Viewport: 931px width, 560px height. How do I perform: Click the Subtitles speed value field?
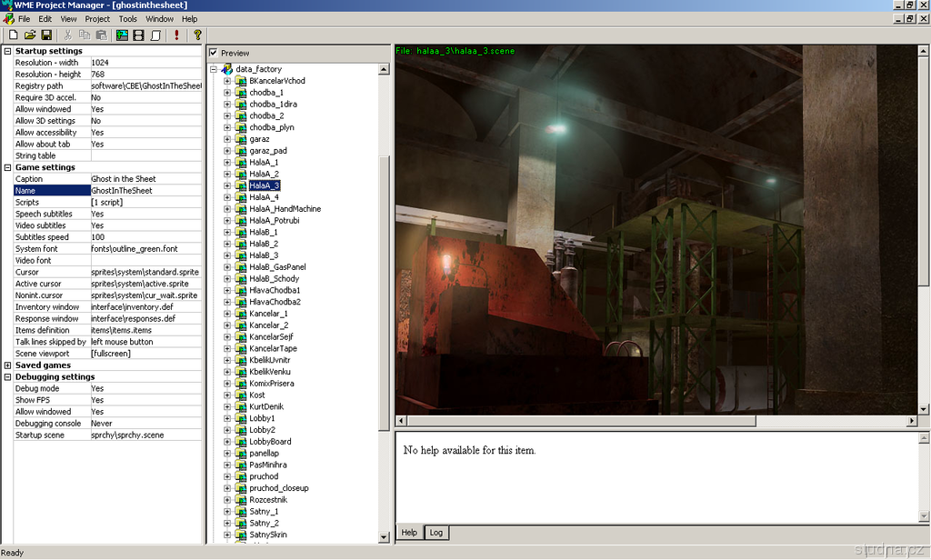tap(145, 237)
